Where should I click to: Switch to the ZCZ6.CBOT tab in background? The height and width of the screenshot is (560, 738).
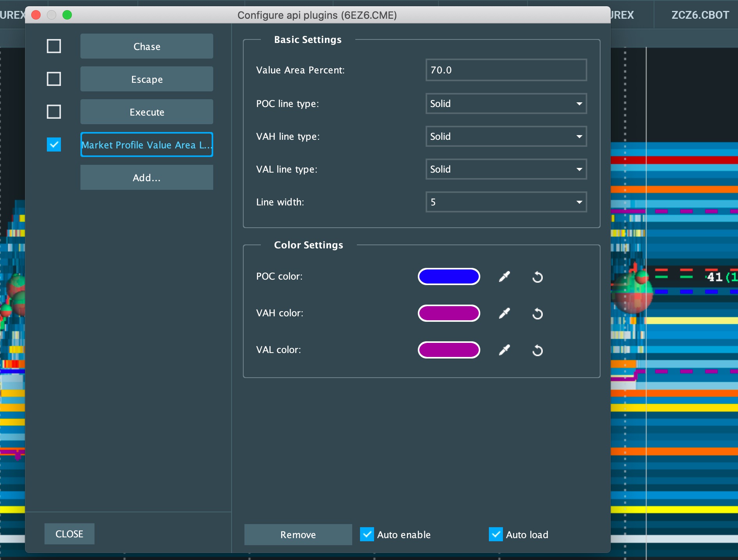coord(700,15)
